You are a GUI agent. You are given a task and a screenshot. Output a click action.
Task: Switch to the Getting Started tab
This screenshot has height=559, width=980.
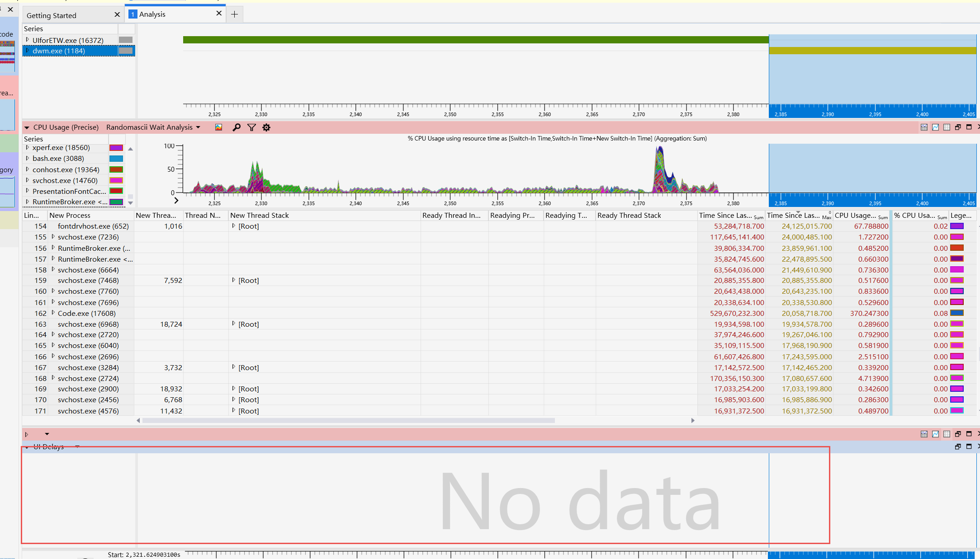(x=51, y=15)
